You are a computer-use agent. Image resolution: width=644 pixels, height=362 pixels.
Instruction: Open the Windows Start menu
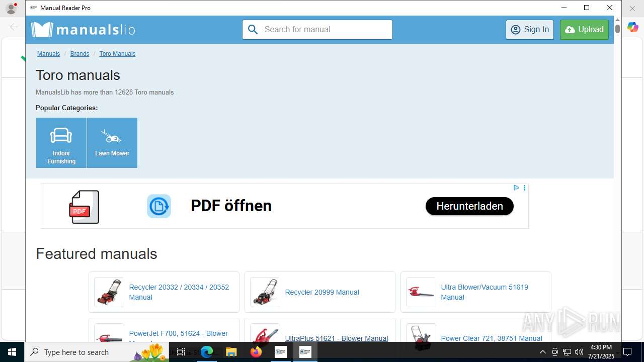point(12,352)
